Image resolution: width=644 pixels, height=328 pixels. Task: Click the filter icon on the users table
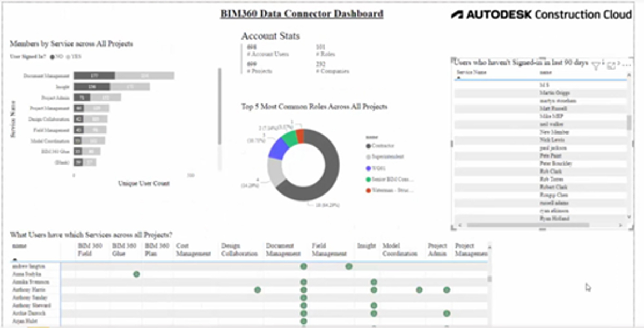[596, 66]
